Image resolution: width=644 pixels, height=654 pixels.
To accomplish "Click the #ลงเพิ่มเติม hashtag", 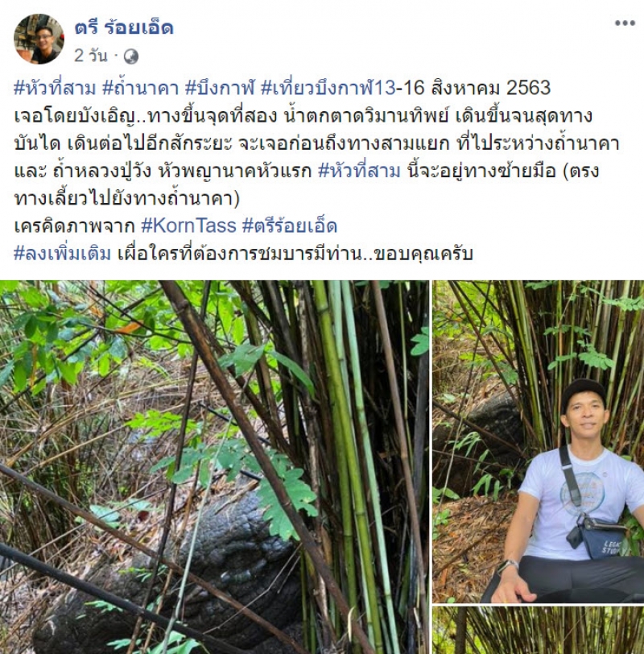I will coord(63,254).
